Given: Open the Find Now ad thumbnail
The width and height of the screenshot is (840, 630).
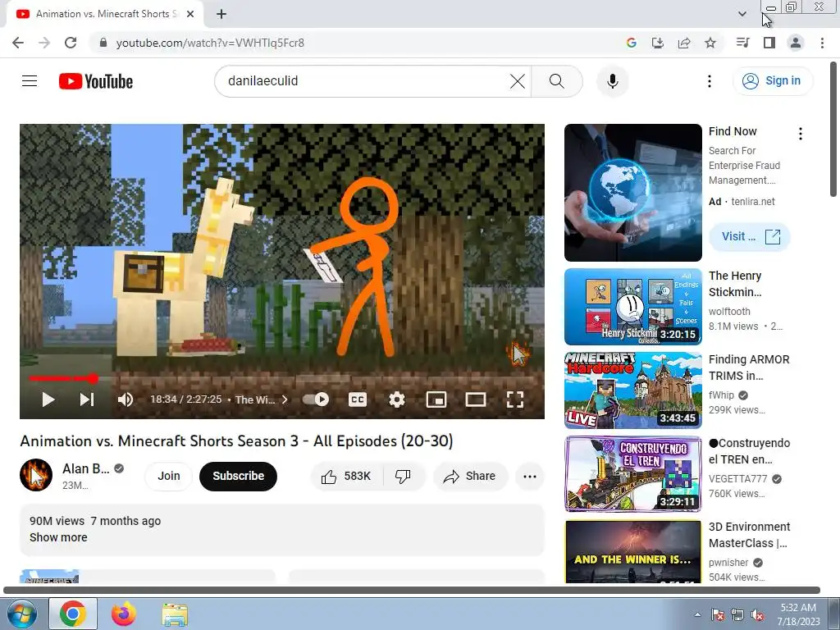Looking at the screenshot, I should (633, 193).
